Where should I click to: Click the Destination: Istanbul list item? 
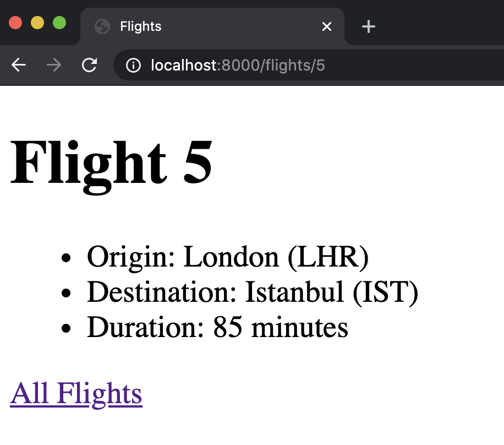tap(252, 292)
